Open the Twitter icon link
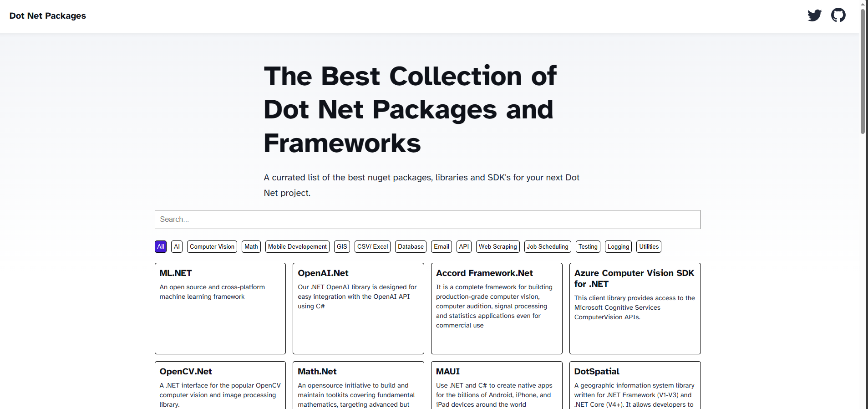The height and width of the screenshot is (409, 868). [x=814, y=15]
